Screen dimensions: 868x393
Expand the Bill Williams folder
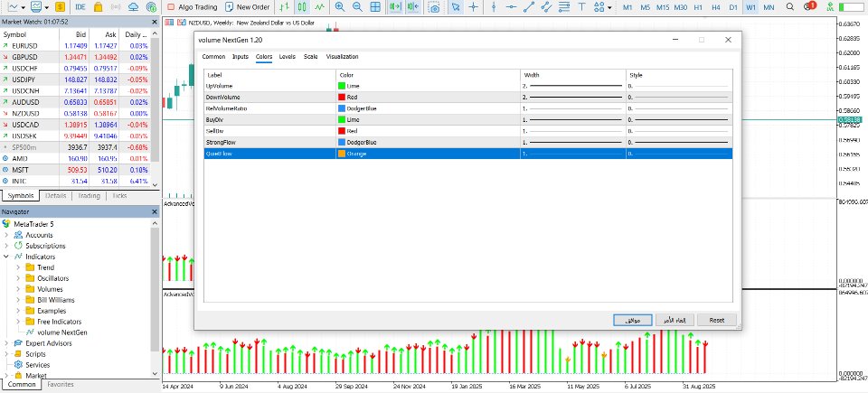coord(18,300)
